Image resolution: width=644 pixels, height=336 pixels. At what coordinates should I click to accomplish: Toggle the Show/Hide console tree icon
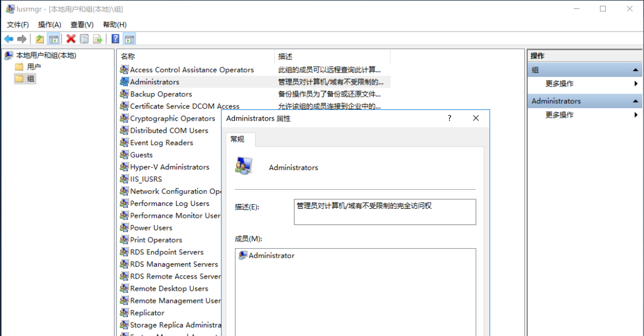tap(54, 39)
